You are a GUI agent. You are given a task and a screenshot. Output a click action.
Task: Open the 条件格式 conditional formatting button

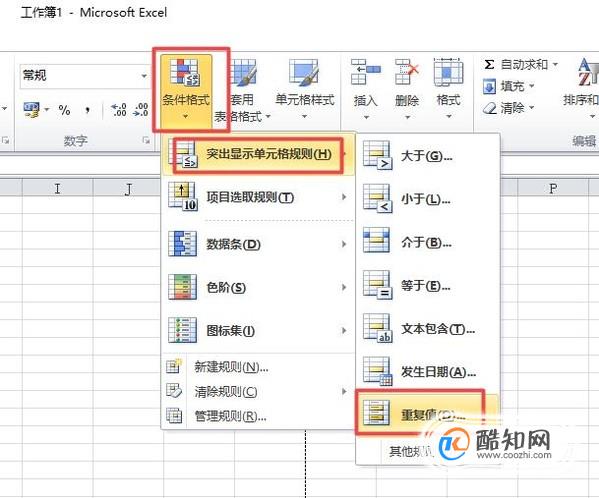(186, 90)
